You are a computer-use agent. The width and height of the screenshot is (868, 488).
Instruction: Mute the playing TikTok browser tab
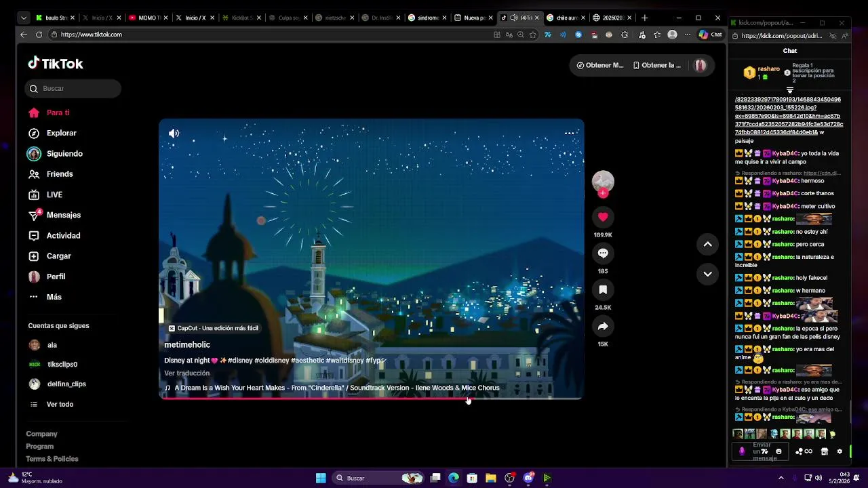514,18
